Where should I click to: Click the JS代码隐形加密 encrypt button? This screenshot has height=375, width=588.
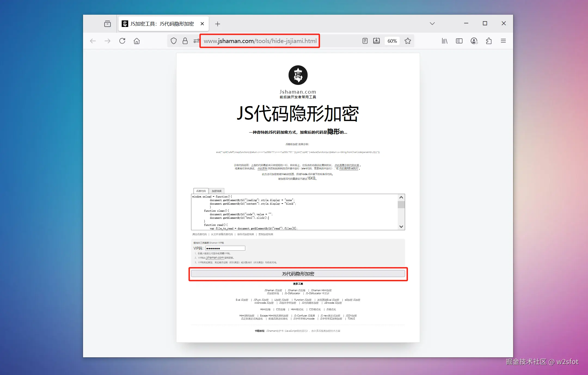point(298,273)
